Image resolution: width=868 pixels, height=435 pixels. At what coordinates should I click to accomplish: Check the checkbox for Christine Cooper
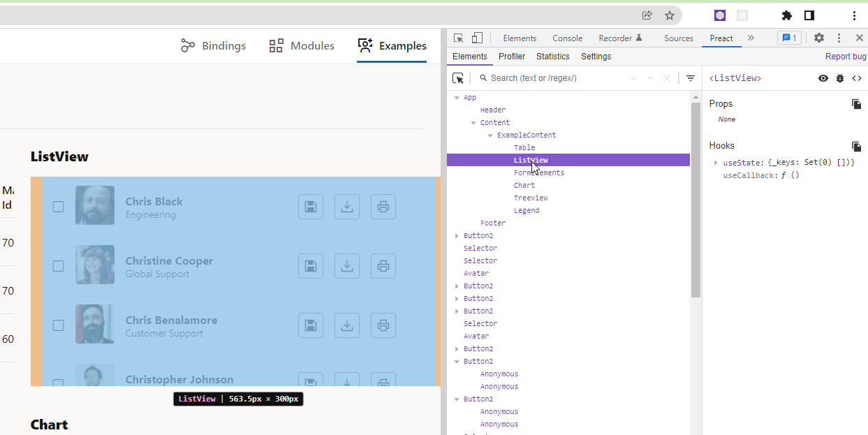pyautogui.click(x=59, y=266)
